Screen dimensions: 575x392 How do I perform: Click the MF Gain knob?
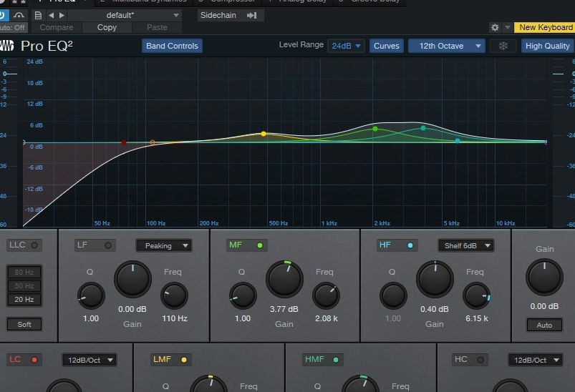click(284, 279)
